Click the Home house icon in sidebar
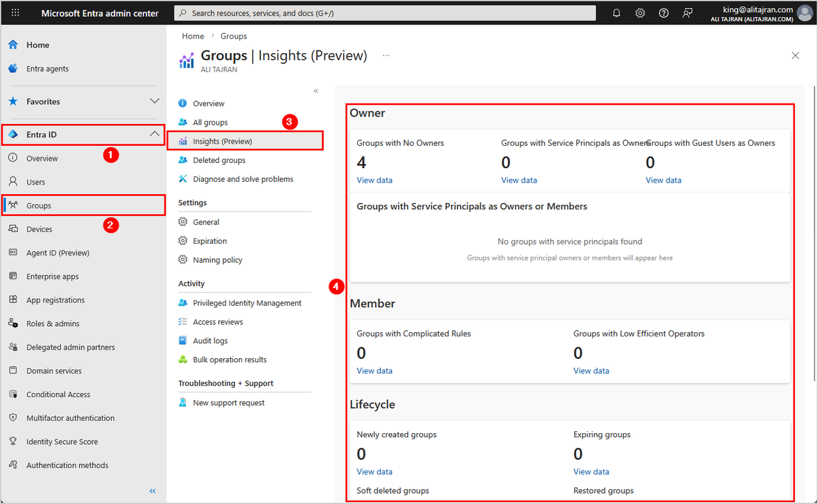The height and width of the screenshot is (504, 818). (13, 45)
